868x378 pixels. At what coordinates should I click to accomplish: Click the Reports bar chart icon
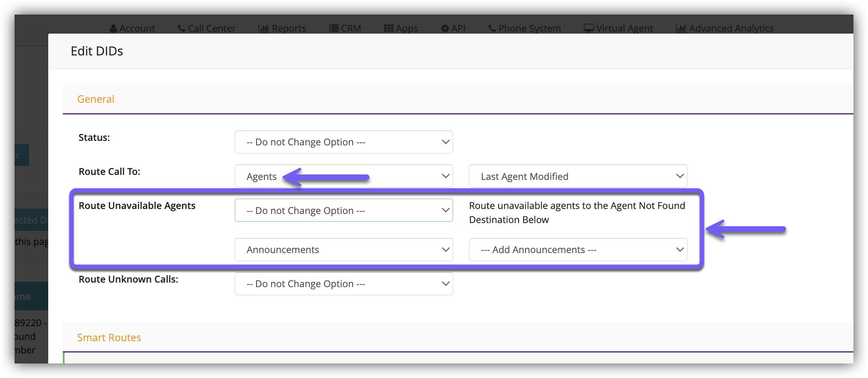tap(263, 29)
